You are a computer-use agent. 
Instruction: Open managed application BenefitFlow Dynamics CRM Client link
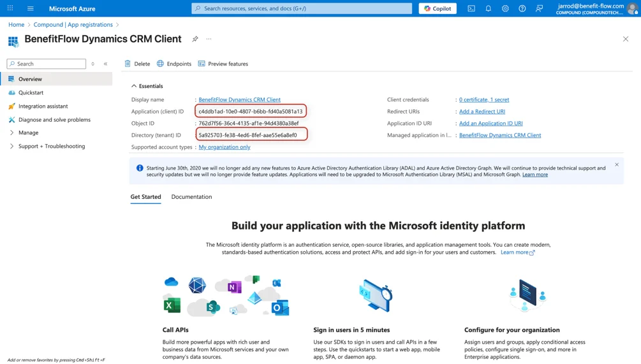point(500,135)
